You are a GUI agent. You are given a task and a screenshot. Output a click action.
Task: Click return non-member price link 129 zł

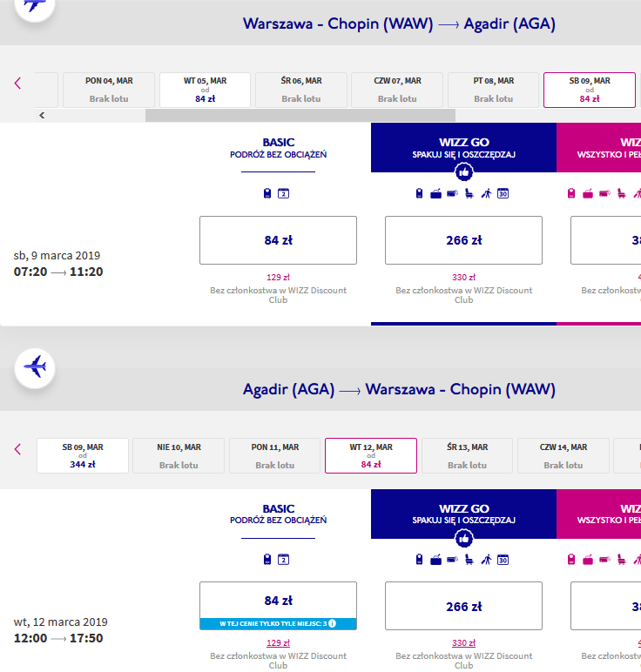click(x=279, y=643)
